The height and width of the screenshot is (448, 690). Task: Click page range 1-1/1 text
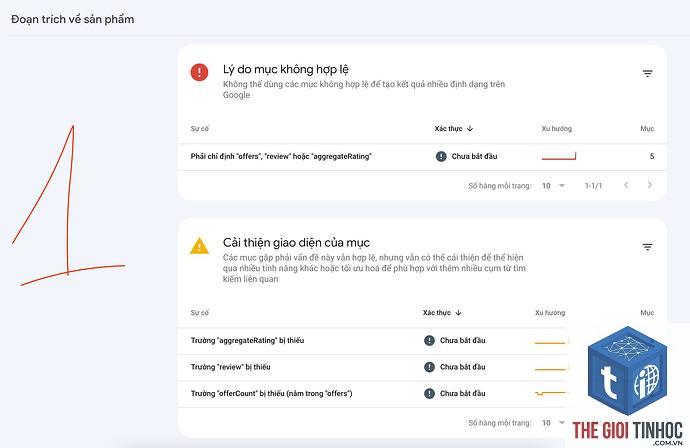(x=593, y=186)
